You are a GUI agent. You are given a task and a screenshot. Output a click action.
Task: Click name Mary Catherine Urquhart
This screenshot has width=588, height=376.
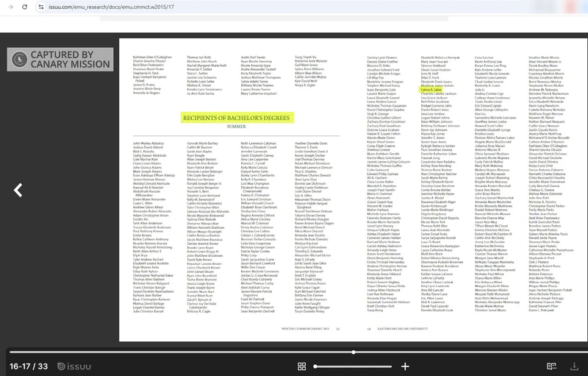pyautogui.click(x=259, y=93)
